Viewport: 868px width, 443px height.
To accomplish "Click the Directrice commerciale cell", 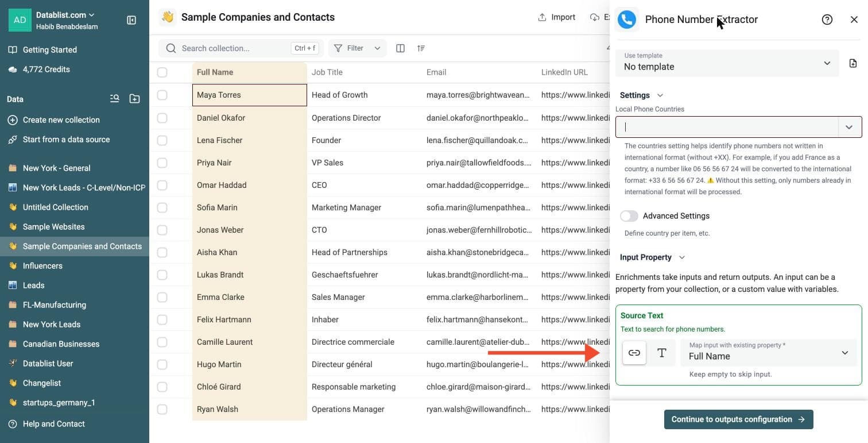I will tap(364, 342).
